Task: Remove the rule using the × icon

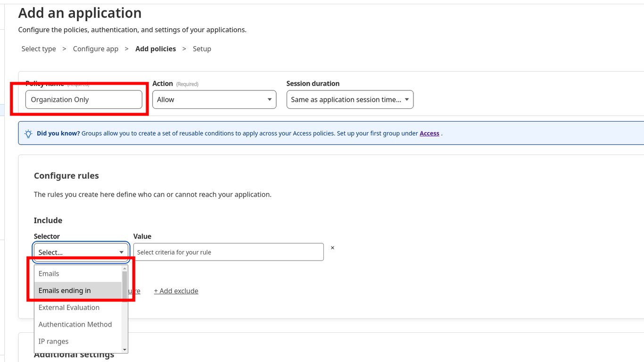Action: (x=332, y=247)
